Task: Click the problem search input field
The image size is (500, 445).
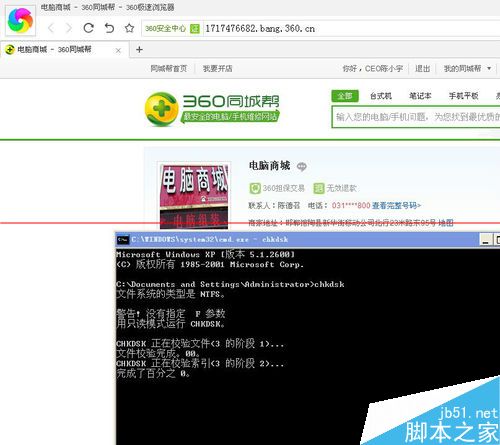Action: tap(416, 117)
